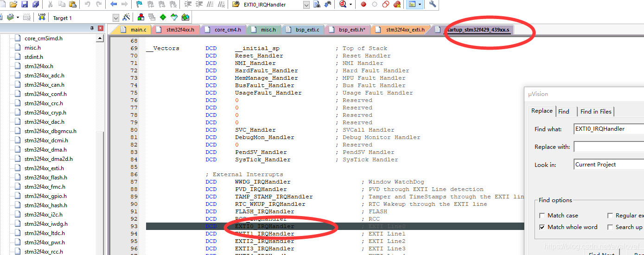Paste from clipboard in the toolbar
The image size is (644, 255).
point(72,4)
